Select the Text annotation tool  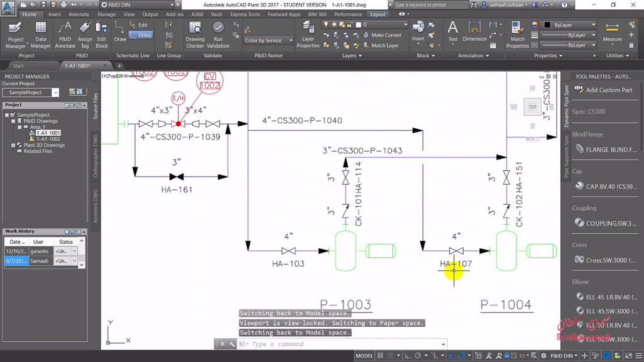click(x=453, y=31)
